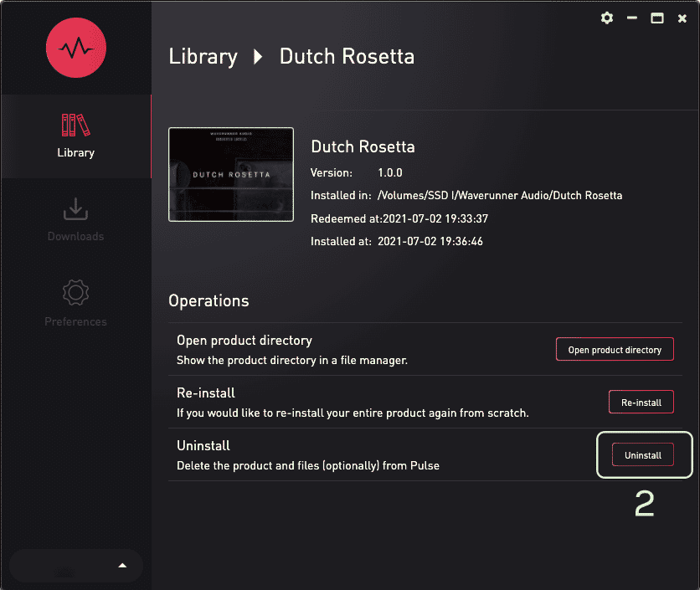The height and width of the screenshot is (590, 700).
Task: Click the Uninstall button
Action: [x=643, y=454]
